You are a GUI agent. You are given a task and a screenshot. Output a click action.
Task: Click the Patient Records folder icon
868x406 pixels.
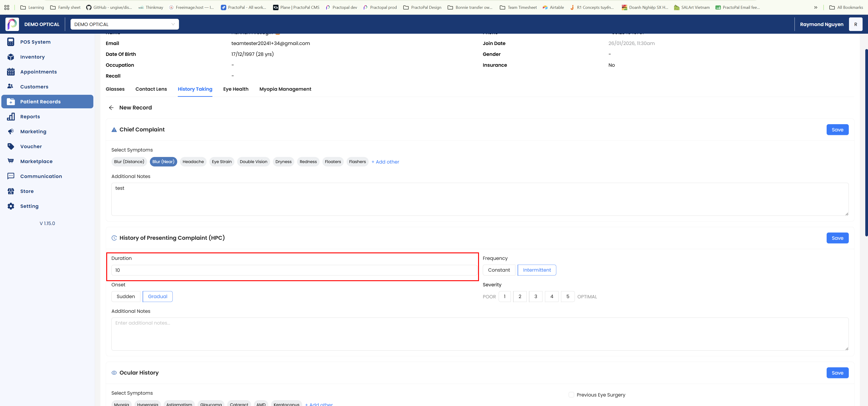click(11, 102)
